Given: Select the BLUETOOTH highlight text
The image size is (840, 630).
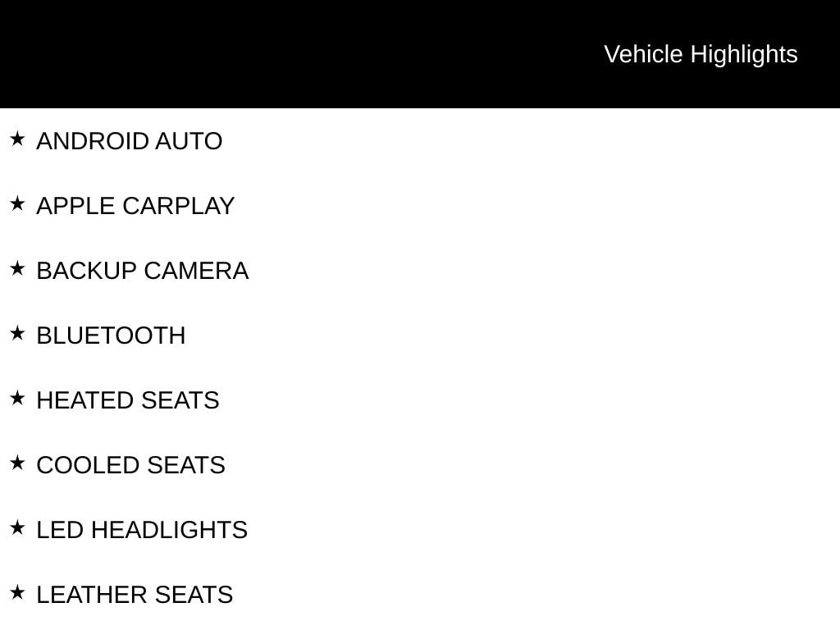Looking at the screenshot, I should pyautogui.click(x=111, y=336).
